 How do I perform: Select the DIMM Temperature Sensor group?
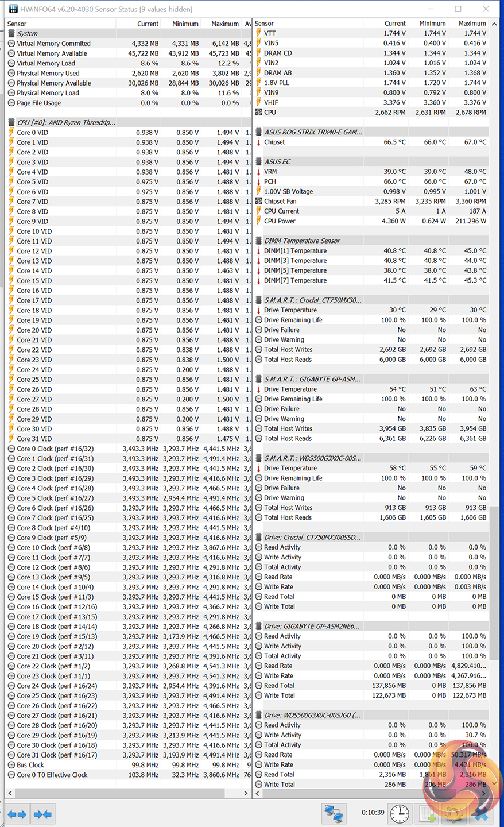pos(371,241)
